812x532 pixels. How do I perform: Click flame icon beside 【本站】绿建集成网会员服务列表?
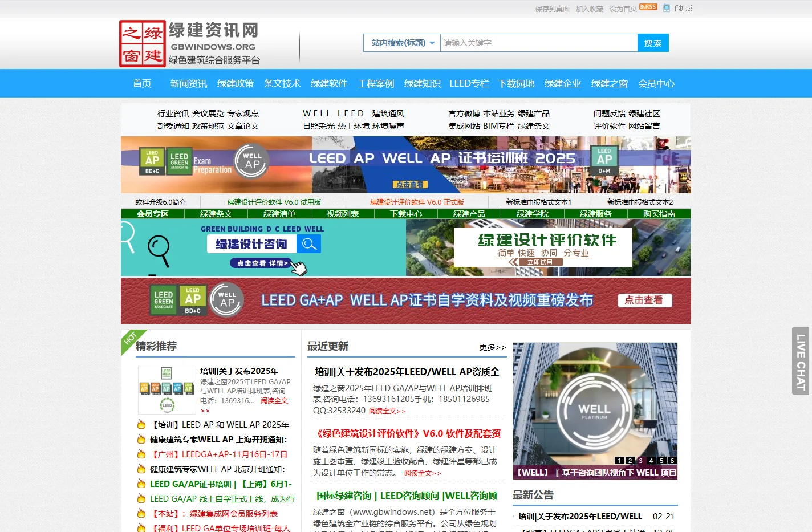click(141, 513)
